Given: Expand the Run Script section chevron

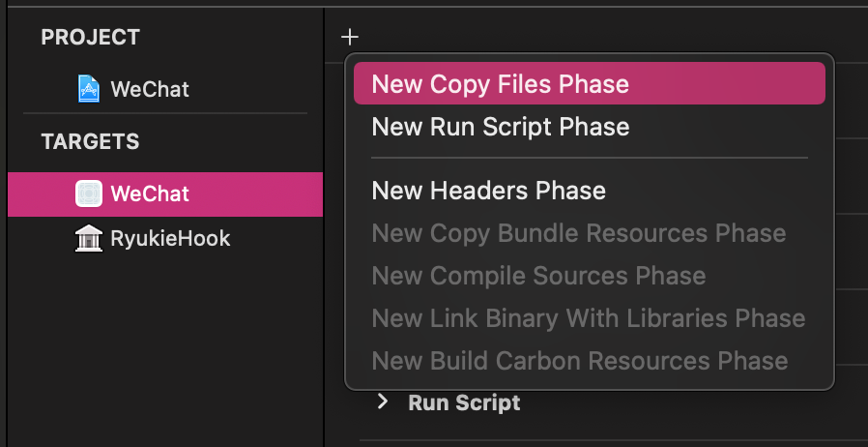Looking at the screenshot, I should pyautogui.click(x=382, y=402).
